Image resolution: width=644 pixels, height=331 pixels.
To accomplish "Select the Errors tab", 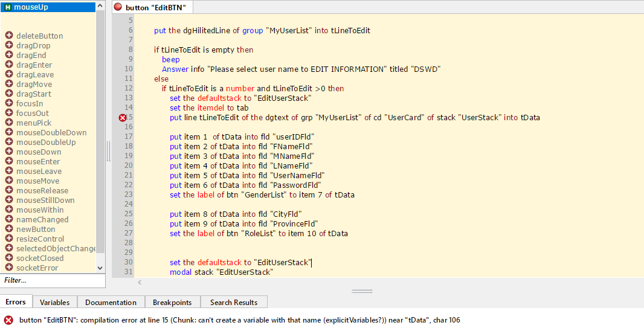I will tap(16, 302).
